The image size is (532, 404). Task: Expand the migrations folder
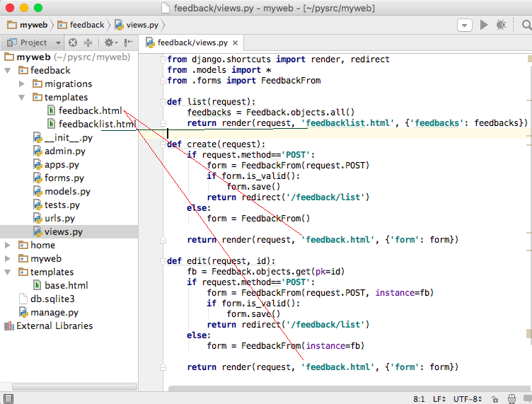click(x=22, y=83)
